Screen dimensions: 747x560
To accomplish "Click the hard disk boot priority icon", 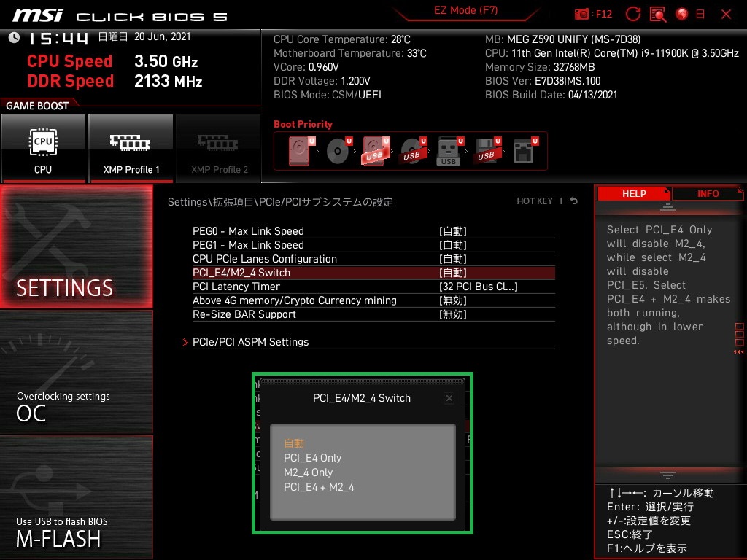I will 301,151.
